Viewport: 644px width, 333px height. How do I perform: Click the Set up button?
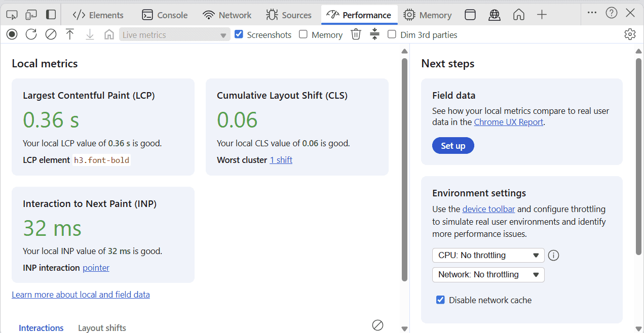click(x=452, y=146)
